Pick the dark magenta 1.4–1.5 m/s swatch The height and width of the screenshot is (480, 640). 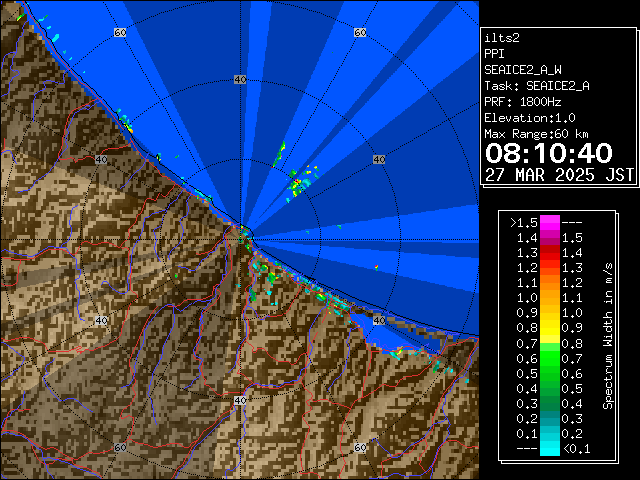[550, 238]
